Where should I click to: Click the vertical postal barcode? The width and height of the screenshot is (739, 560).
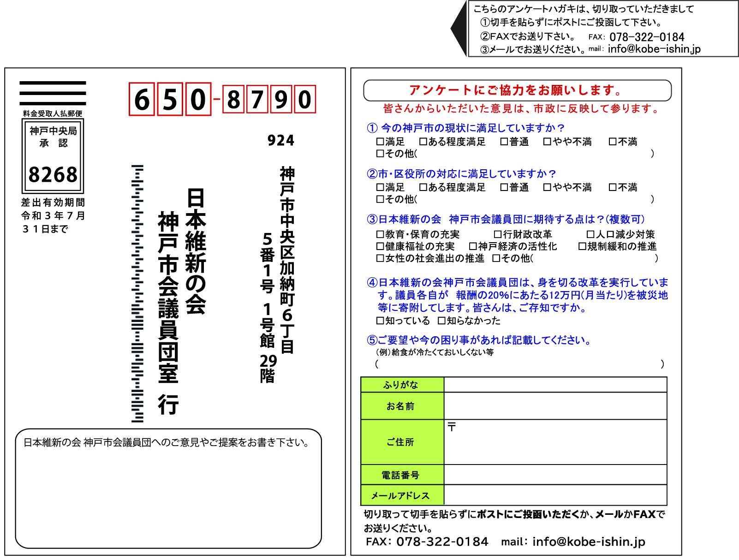137,293
